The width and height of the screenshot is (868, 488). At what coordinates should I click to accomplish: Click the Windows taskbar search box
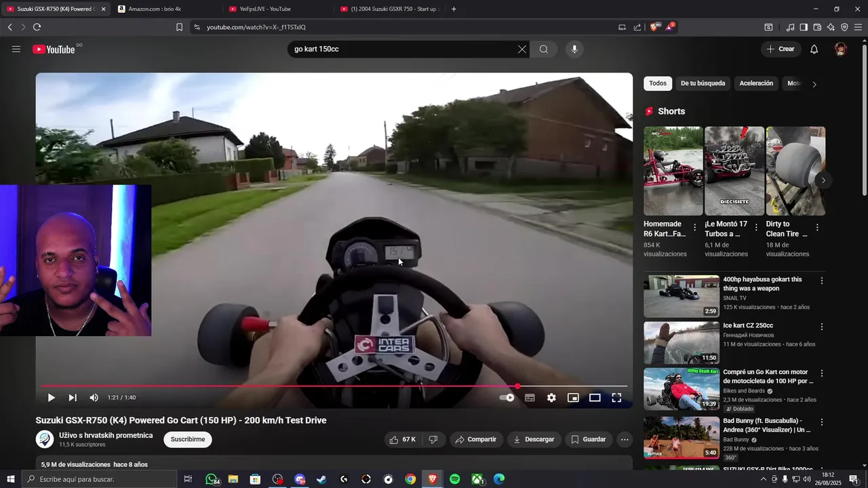(100, 479)
